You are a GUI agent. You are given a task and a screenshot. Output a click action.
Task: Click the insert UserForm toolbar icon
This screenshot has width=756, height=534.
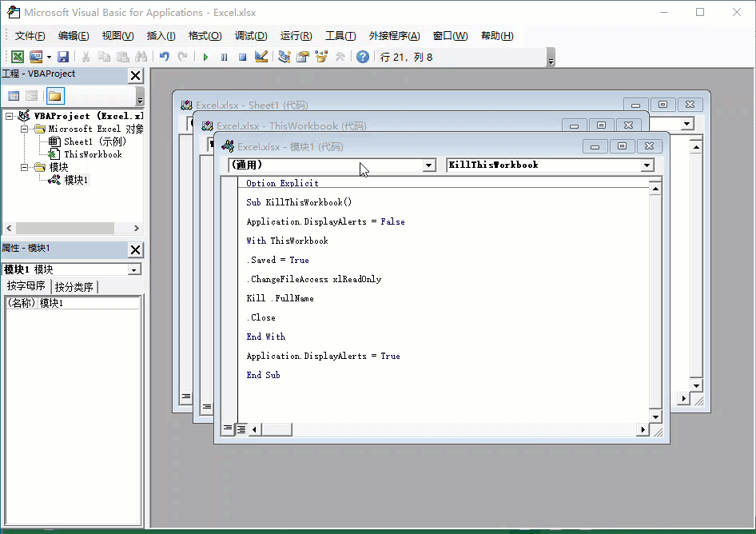point(36,57)
